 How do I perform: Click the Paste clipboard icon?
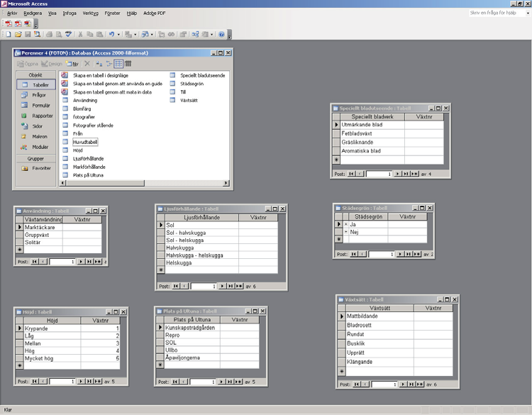(99, 34)
